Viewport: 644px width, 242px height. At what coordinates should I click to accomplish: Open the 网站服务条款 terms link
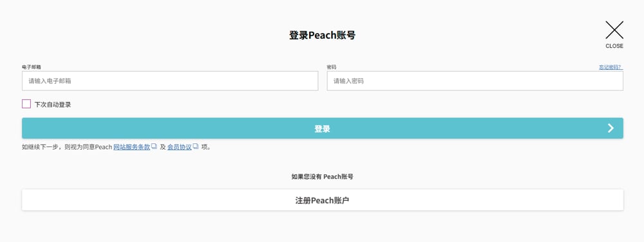click(x=131, y=147)
